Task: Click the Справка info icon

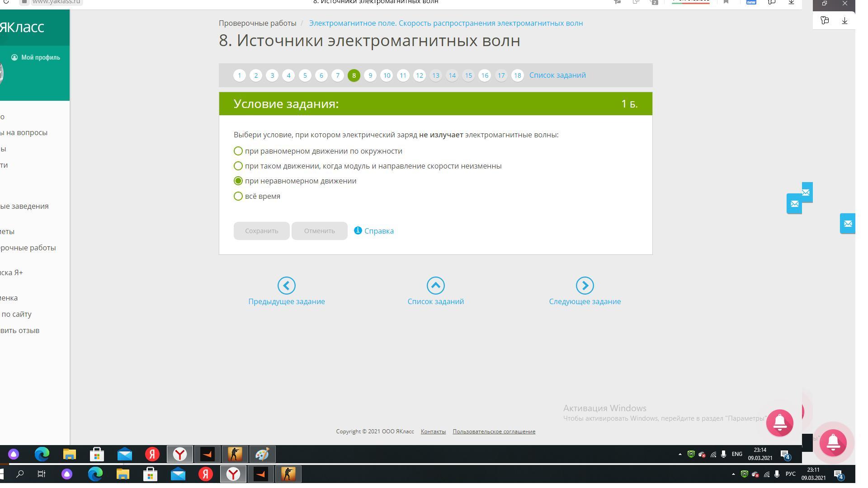Action: point(358,230)
